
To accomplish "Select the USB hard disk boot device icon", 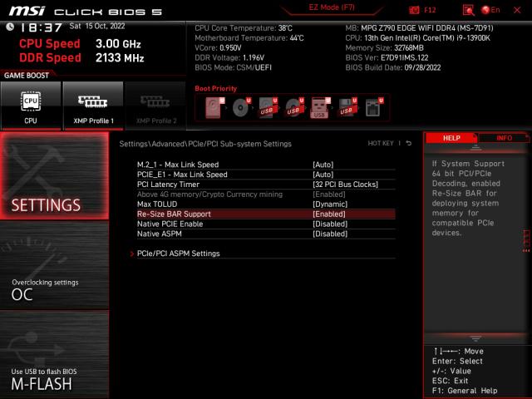I will coord(268,107).
